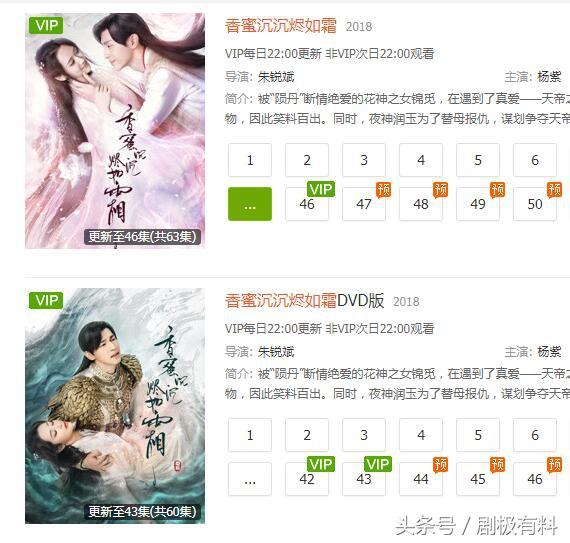Click preview badge on DVD episode 44
Screen dimensions: 570x543
pyautogui.click(x=440, y=465)
